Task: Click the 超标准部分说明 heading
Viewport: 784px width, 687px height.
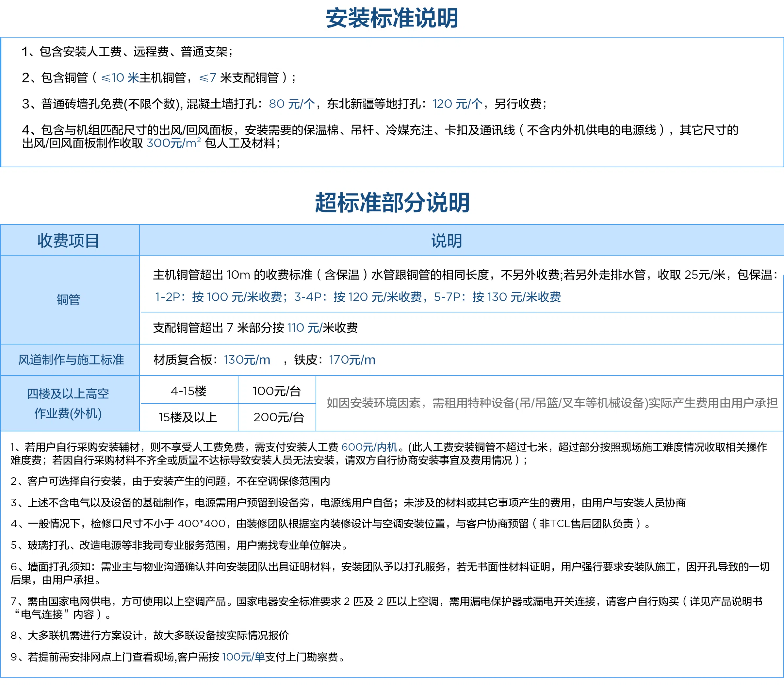Action: pos(392,202)
